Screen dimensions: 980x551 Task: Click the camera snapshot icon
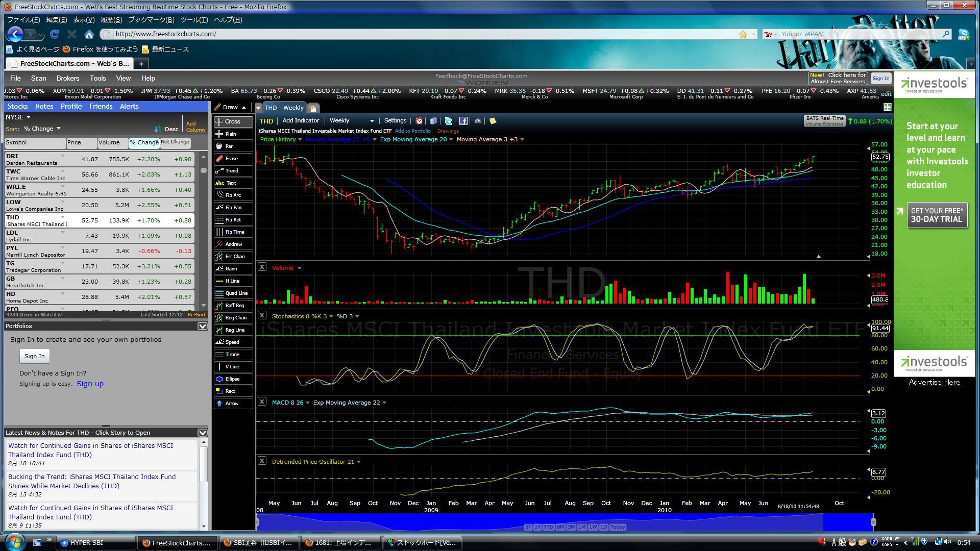point(478,121)
